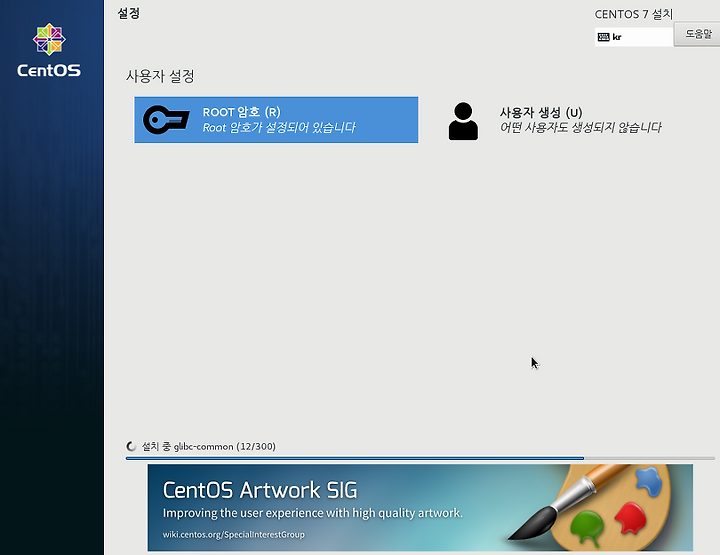Click the CentOS logo in sidebar
This screenshot has width=720, height=555.
pos(49,50)
